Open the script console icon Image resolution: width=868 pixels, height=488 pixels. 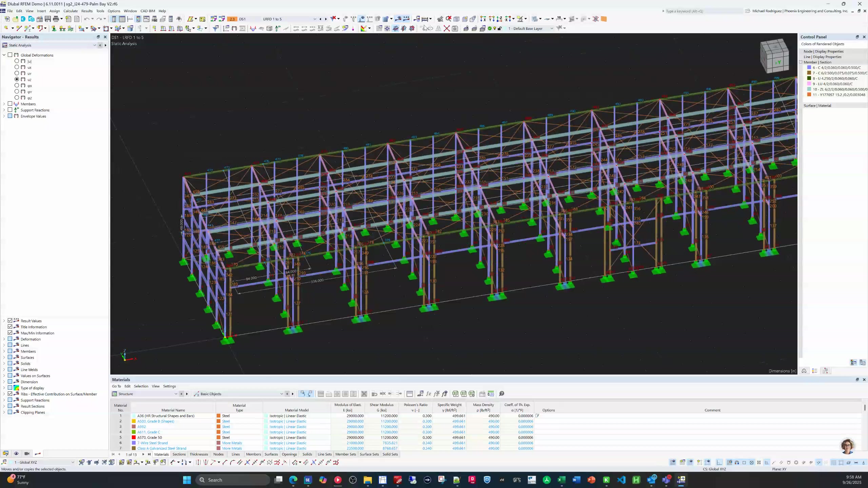coord(146,19)
